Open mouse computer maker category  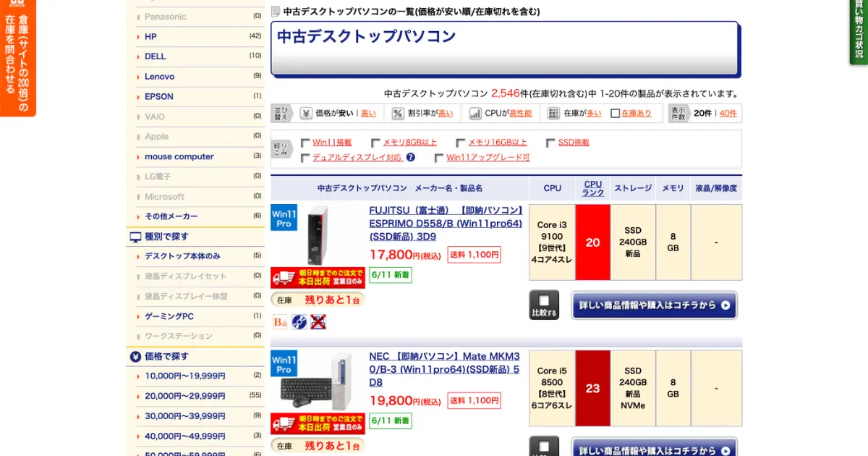click(x=179, y=156)
